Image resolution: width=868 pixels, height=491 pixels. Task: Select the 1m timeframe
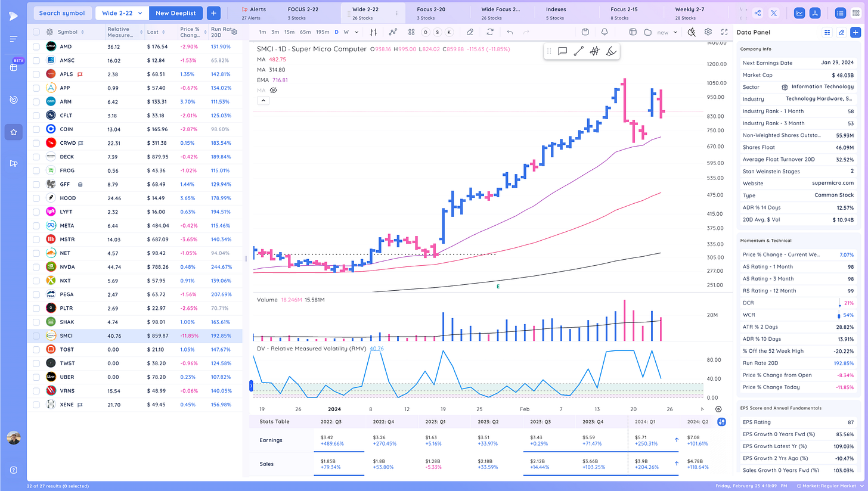click(x=262, y=32)
